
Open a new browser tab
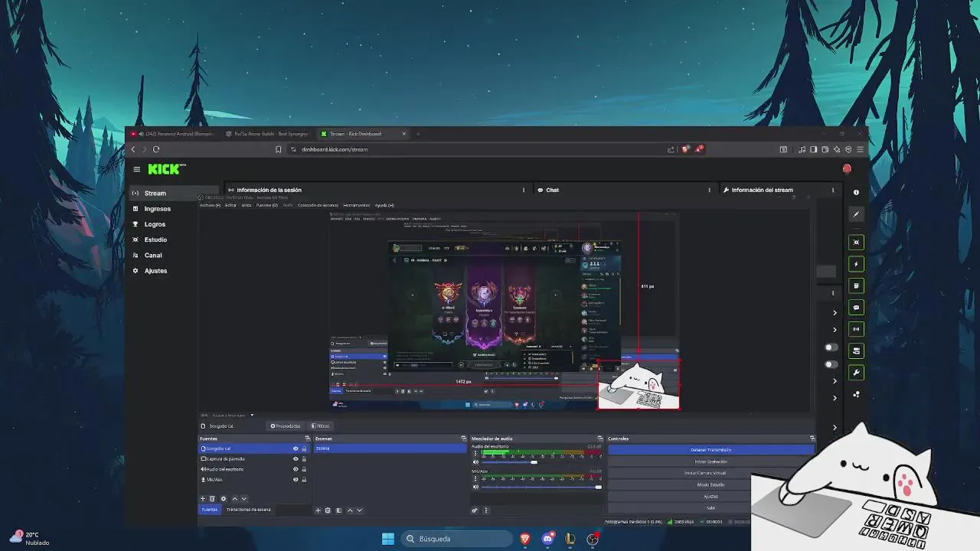[418, 134]
